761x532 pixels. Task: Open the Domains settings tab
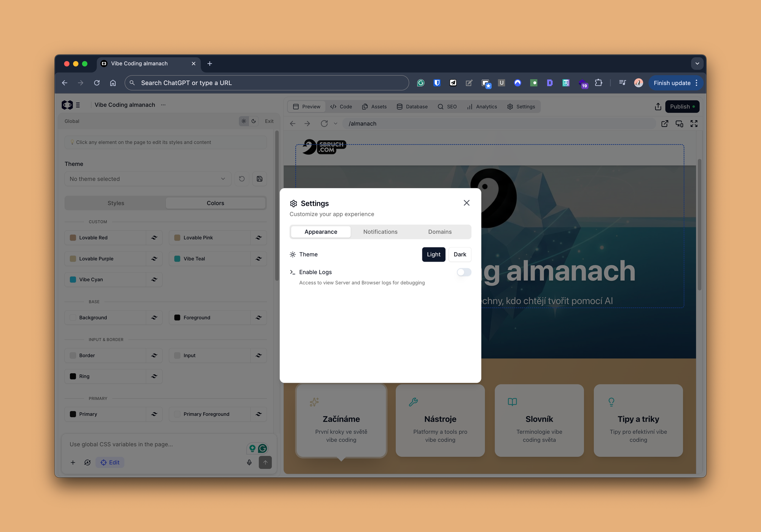pos(440,232)
